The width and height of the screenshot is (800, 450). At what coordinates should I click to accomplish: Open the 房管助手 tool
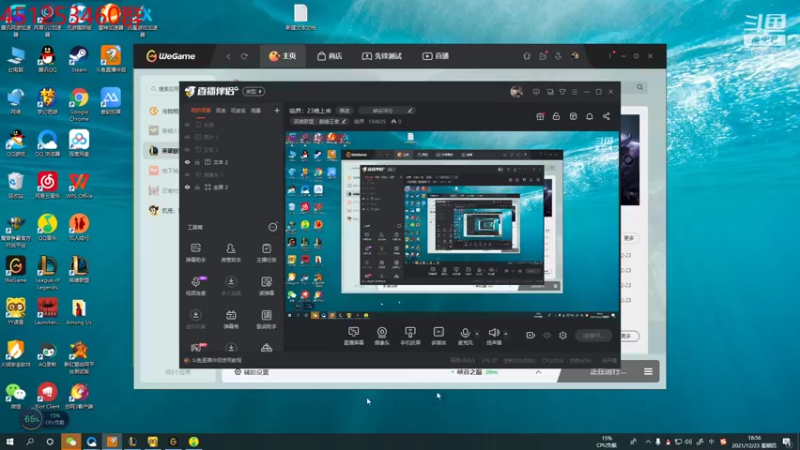tap(231, 253)
